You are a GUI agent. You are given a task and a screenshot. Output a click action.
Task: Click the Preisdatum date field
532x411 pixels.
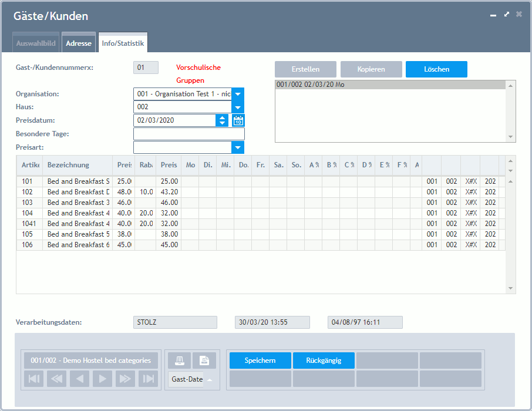pyautogui.click(x=175, y=120)
